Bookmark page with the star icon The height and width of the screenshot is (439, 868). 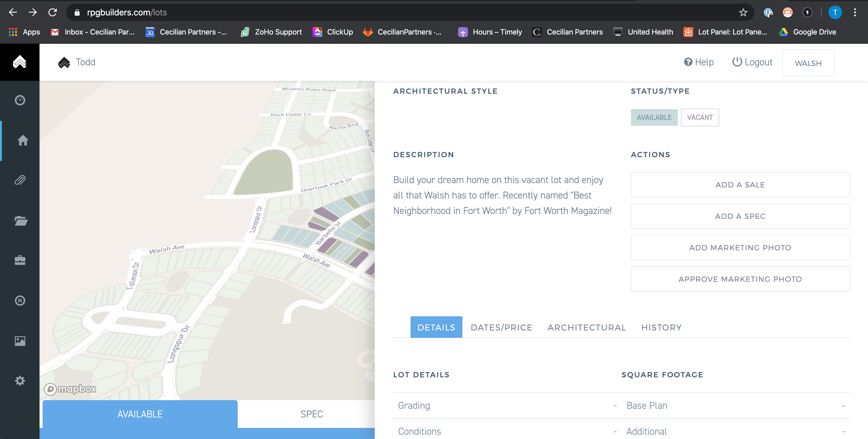click(x=743, y=12)
